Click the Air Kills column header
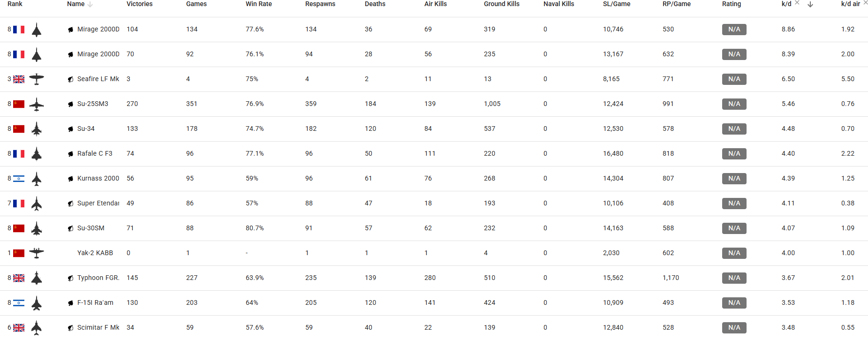The image size is (868, 340). [436, 4]
